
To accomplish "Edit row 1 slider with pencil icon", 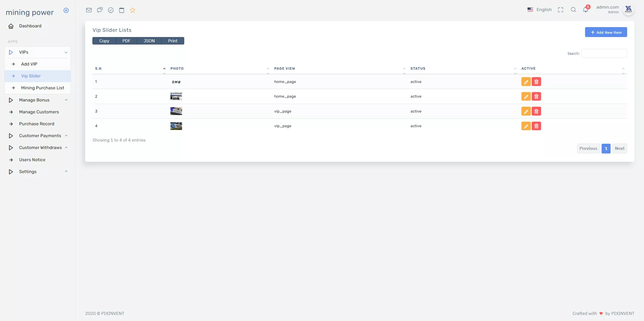I will click(x=526, y=82).
